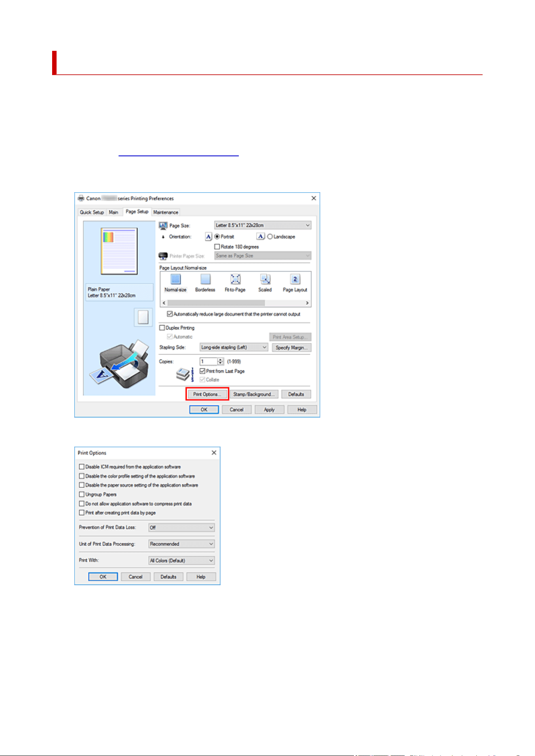Increase copies with the stepper up arrow

pyautogui.click(x=220, y=359)
